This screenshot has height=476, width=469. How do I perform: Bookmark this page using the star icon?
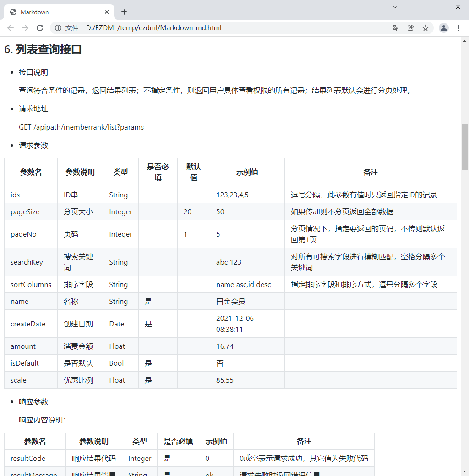click(425, 28)
